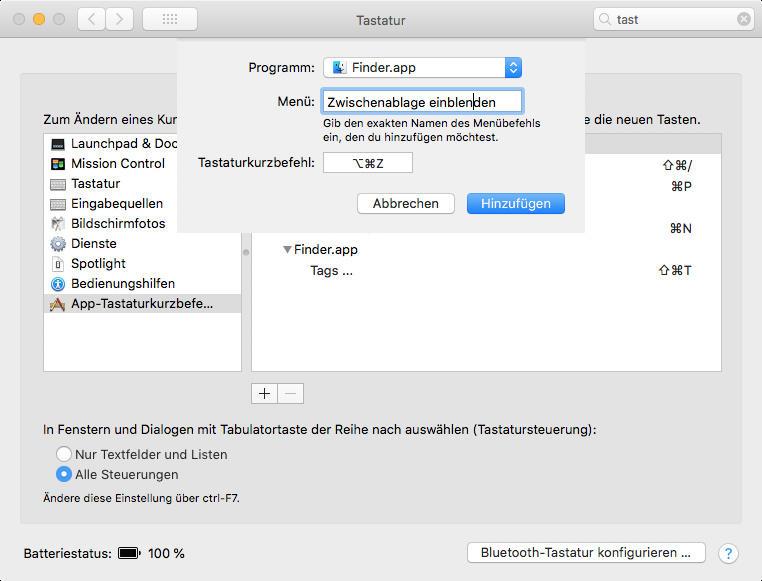
Task: Click the 100 % battery value
Action: [166, 553]
